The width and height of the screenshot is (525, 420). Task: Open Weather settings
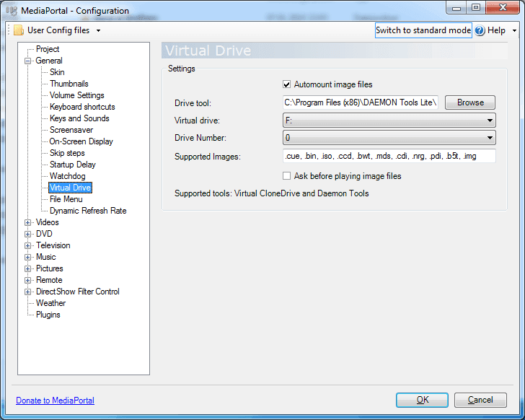(x=51, y=303)
